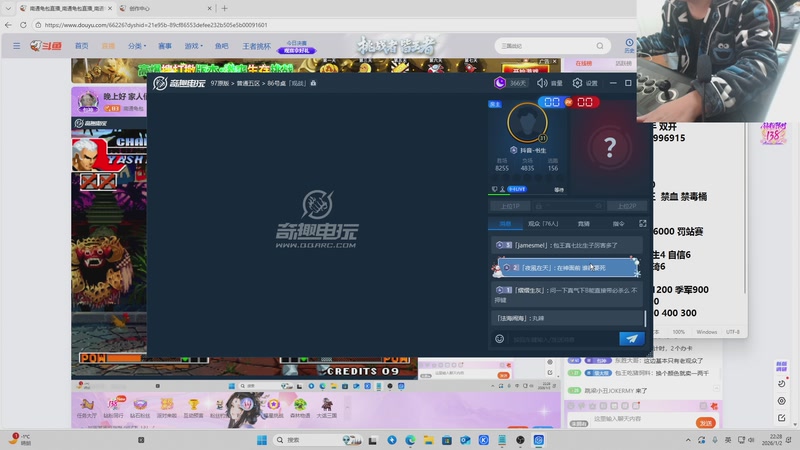
Task: Take seat with 上位1P button
Action: click(x=510, y=206)
